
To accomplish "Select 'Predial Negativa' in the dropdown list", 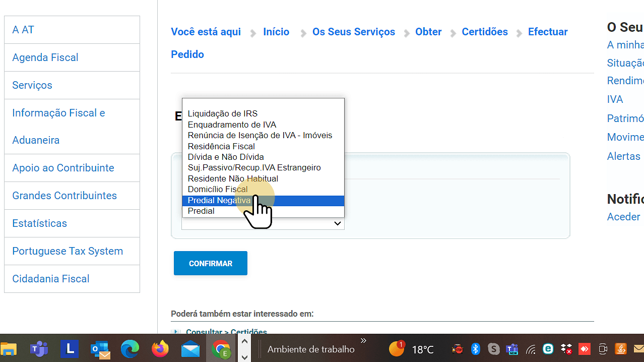I will tap(219, 200).
